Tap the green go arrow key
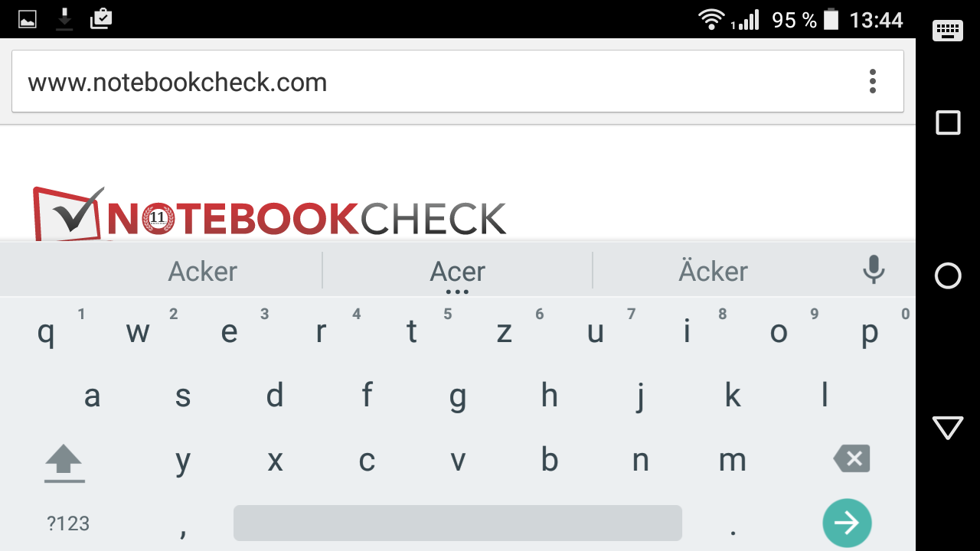The image size is (980, 551). click(x=847, y=523)
